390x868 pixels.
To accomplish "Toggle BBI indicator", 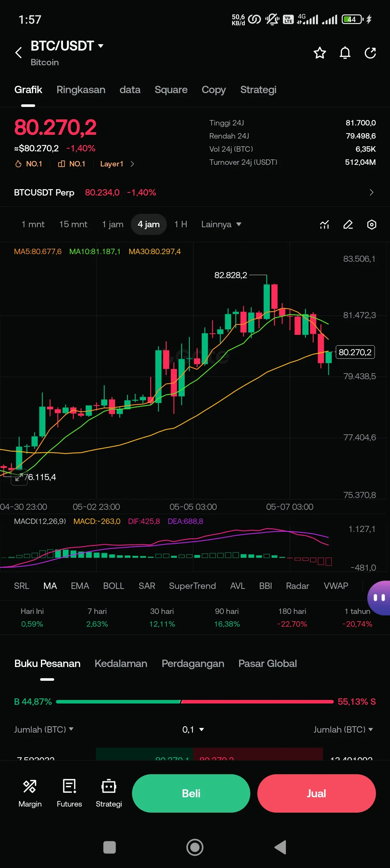I will click(266, 586).
